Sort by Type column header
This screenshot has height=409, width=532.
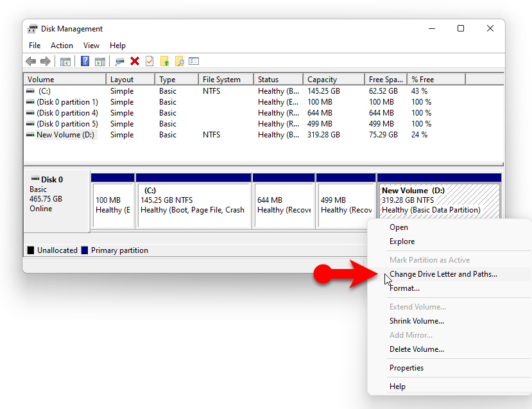176,80
